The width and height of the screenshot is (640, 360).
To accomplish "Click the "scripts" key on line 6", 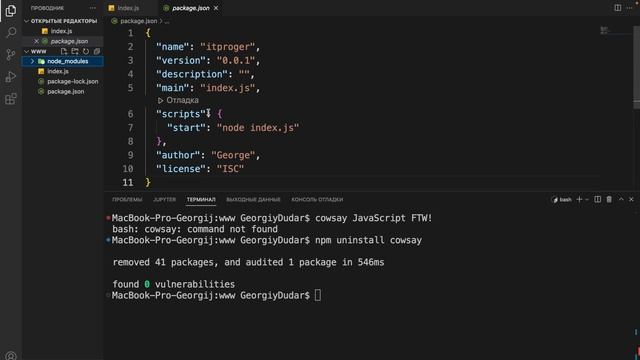I will point(181,114).
